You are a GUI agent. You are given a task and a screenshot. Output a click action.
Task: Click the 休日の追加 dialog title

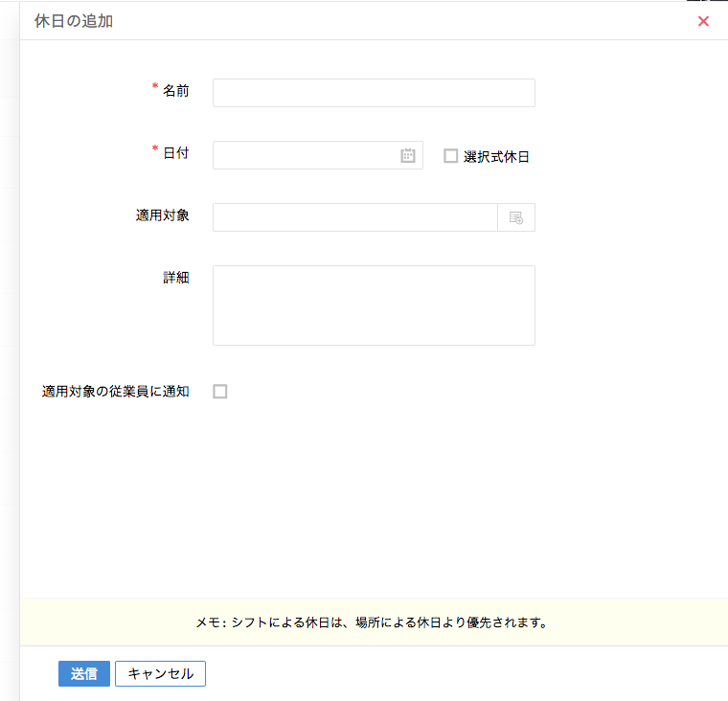point(74,21)
